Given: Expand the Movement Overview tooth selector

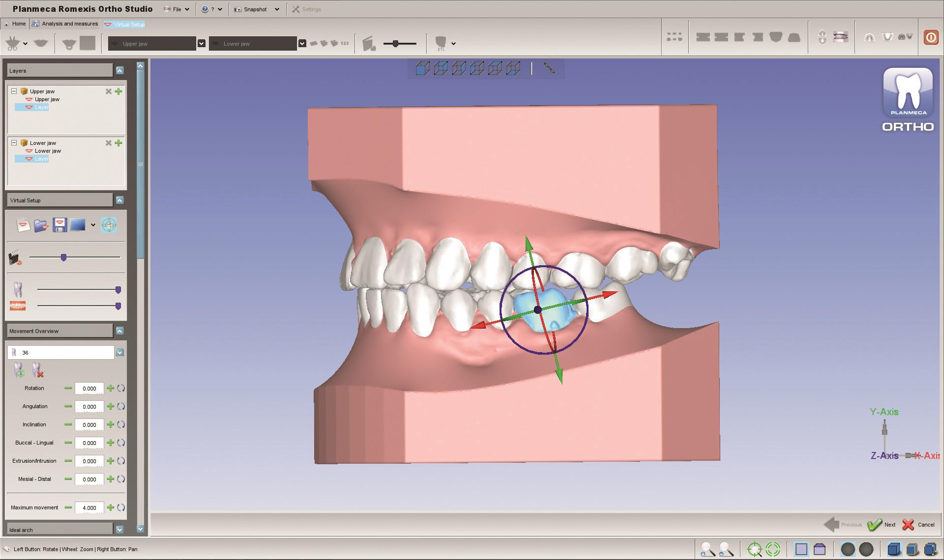Looking at the screenshot, I should pyautogui.click(x=120, y=352).
